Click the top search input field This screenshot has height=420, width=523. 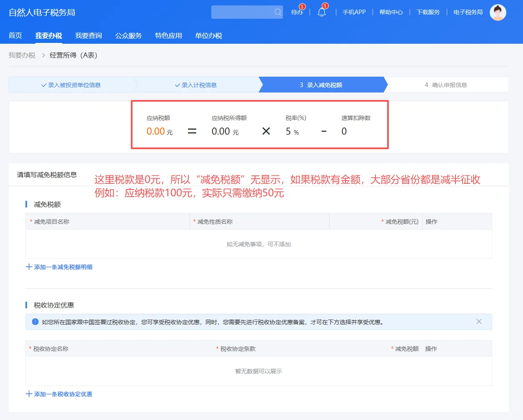click(242, 12)
